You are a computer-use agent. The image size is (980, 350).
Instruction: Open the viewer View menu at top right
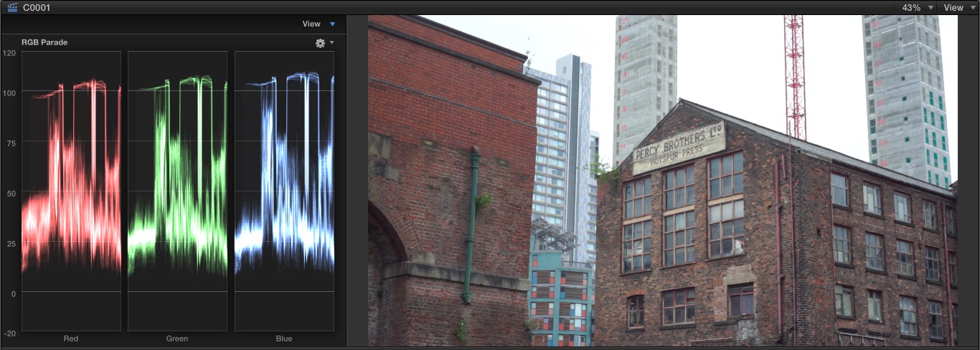click(x=958, y=7)
